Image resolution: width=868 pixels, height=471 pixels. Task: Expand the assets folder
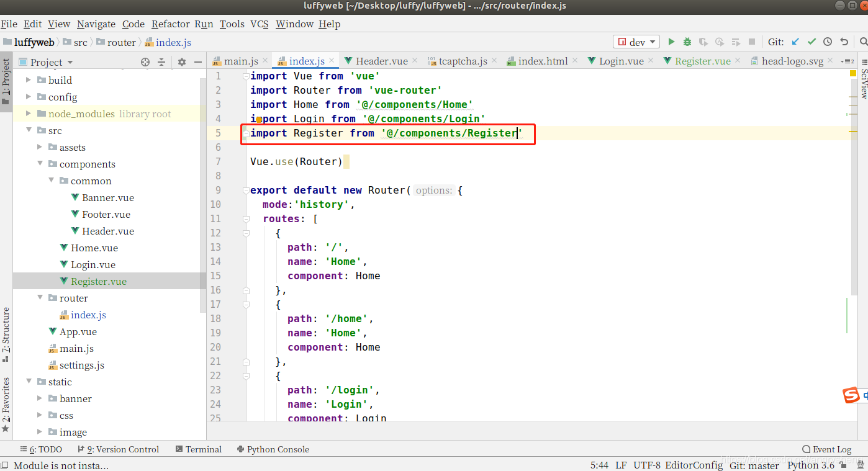[40, 147]
